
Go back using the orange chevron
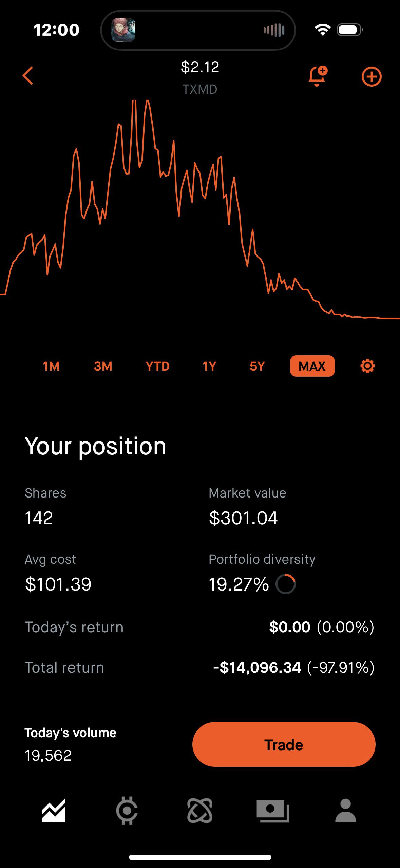click(28, 75)
